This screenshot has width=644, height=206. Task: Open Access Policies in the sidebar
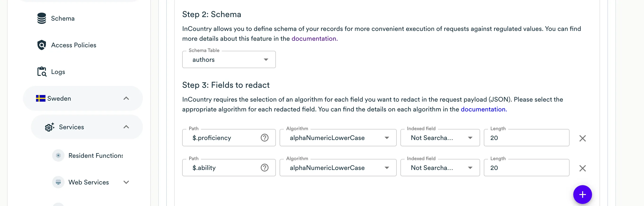74,45
